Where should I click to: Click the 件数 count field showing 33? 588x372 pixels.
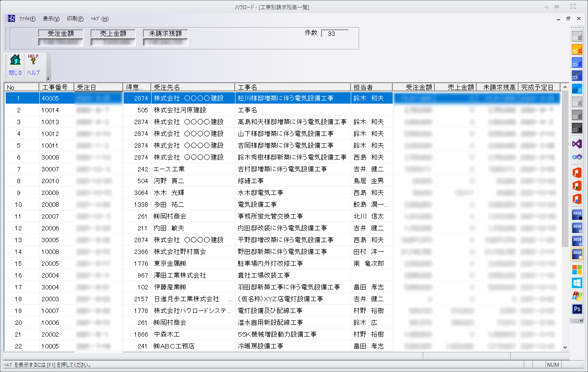click(x=335, y=34)
